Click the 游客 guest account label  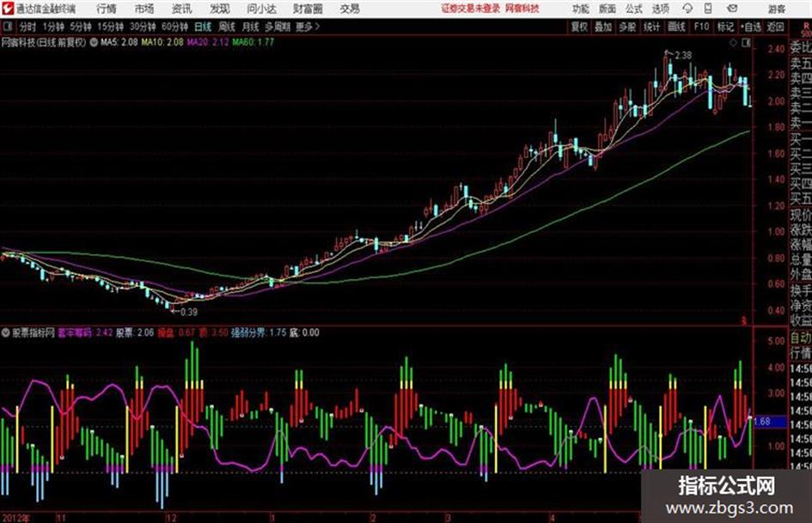(776, 9)
